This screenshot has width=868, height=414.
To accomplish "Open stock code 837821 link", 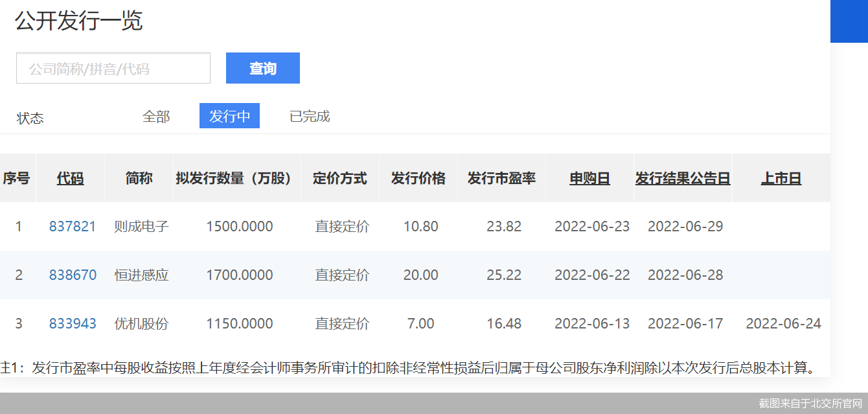I will click(73, 227).
